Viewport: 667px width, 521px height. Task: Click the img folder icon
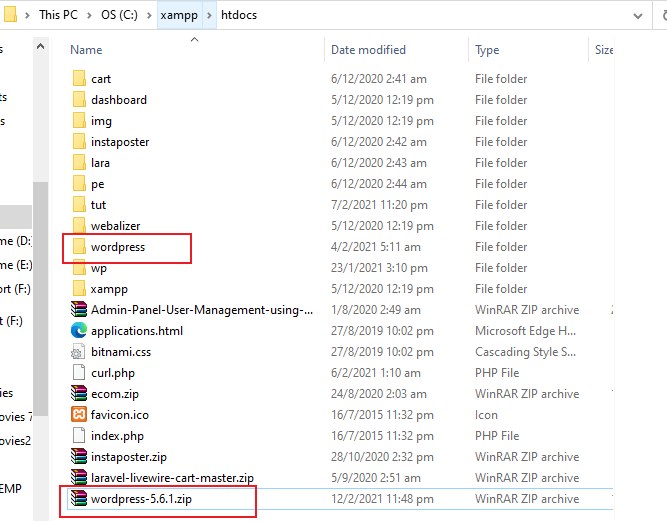pyautogui.click(x=79, y=121)
